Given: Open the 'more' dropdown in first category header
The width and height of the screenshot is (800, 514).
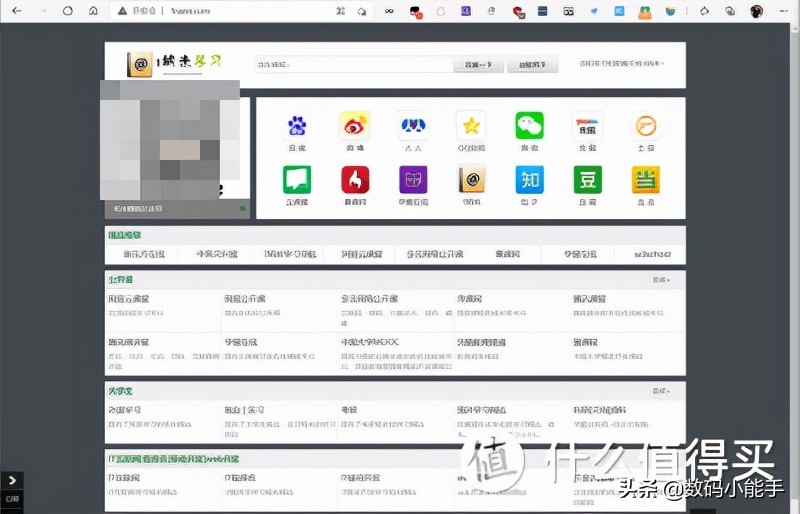Looking at the screenshot, I should pyautogui.click(x=661, y=280).
